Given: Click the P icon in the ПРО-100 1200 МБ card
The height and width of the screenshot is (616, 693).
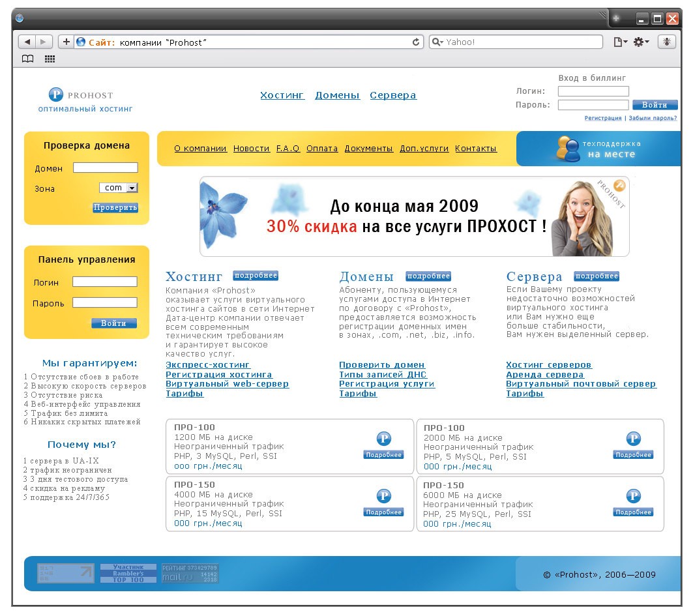Looking at the screenshot, I should pos(383,439).
